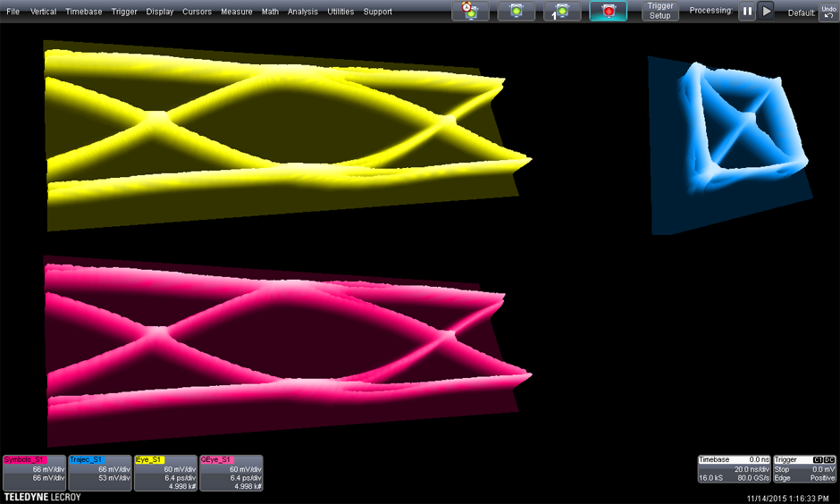The height and width of the screenshot is (504, 840).
Task: Click the Trigger descriptor box
Action: 804,469
